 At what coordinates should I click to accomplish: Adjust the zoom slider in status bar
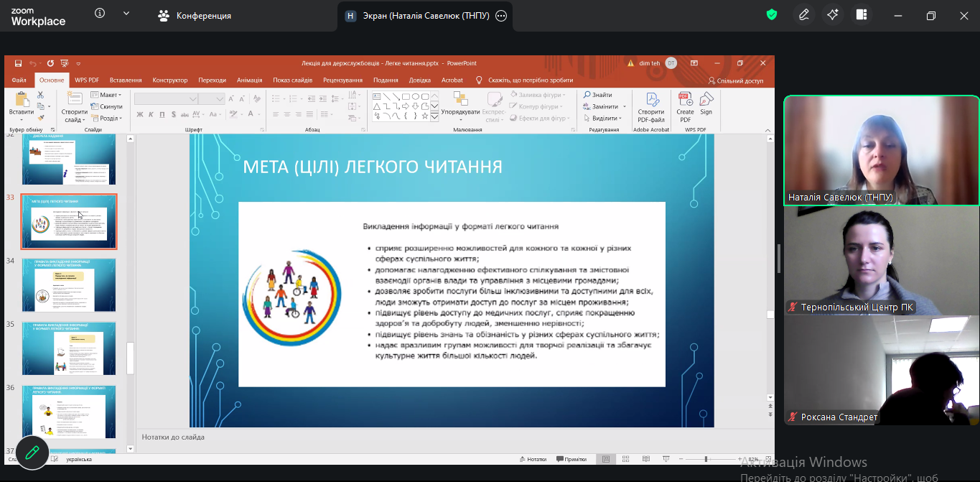point(706,459)
